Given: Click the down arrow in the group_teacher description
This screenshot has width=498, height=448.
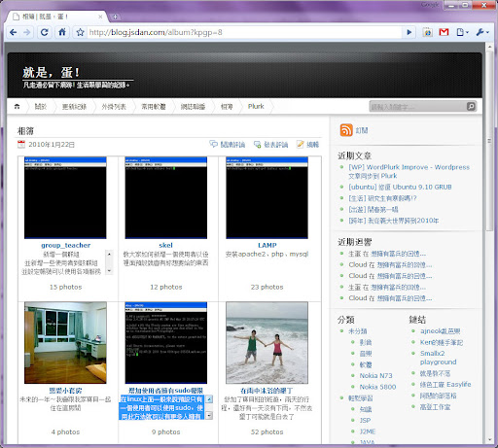Looking at the screenshot, I should tap(109, 270).
